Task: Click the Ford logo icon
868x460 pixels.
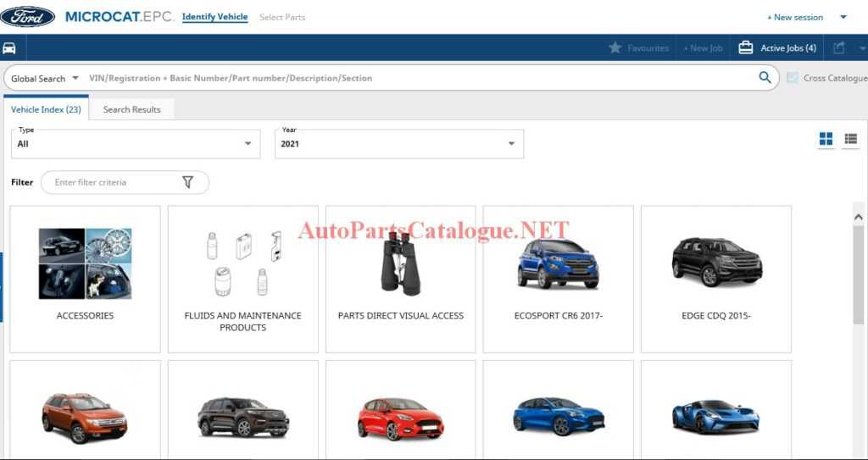Action: (x=28, y=17)
